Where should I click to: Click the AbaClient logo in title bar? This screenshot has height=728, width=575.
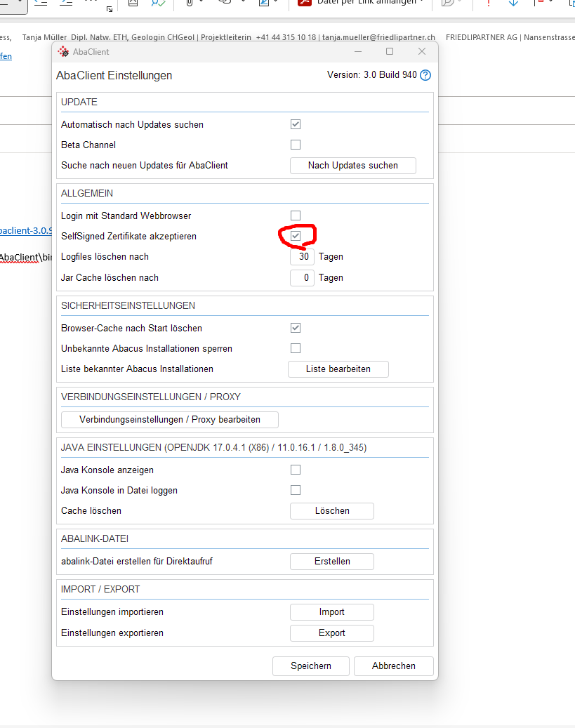point(64,51)
